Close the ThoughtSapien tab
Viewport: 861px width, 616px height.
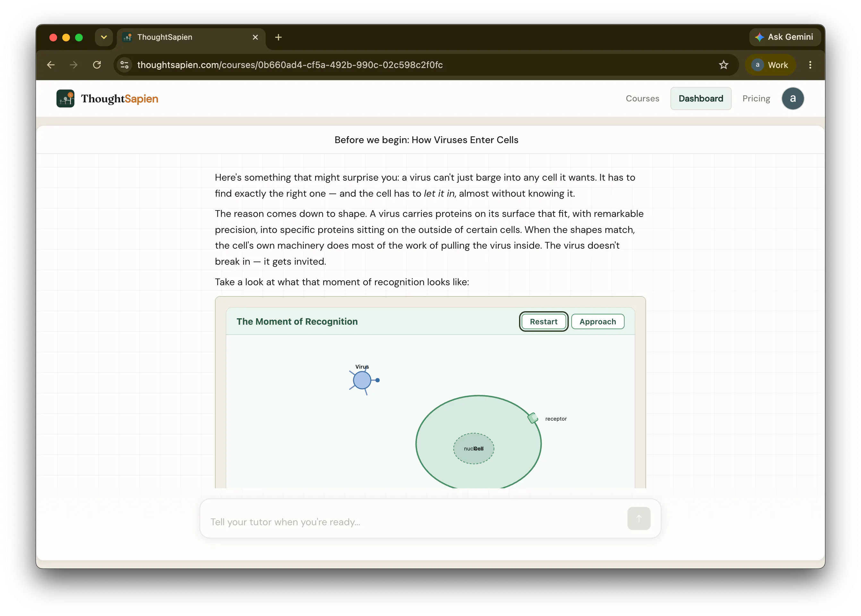click(x=255, y=37)
